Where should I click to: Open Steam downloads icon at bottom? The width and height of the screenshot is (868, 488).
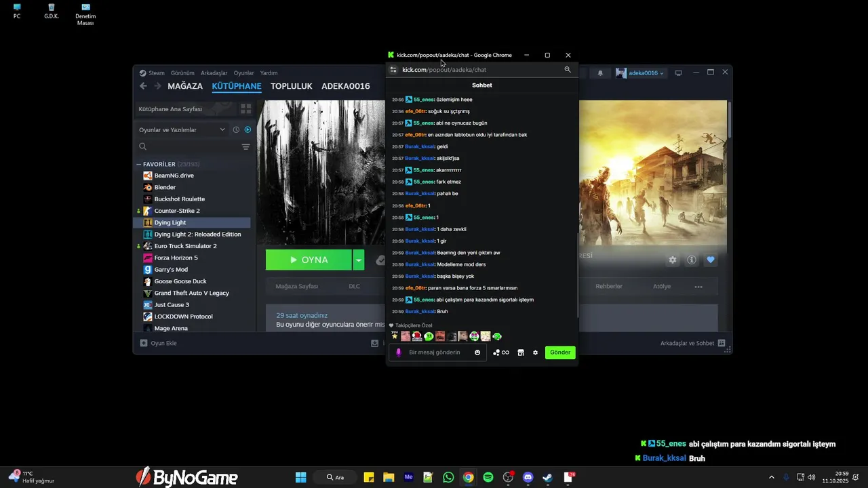(x=374, y=343)
